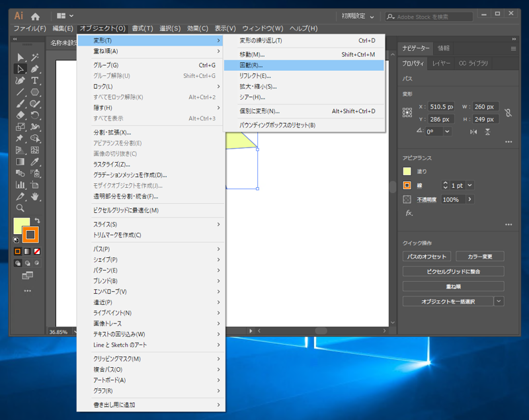Click the カラー変更 button
The width and height of the screenshot is (529, 420).
pyautogui.click(x=480, y=257)
